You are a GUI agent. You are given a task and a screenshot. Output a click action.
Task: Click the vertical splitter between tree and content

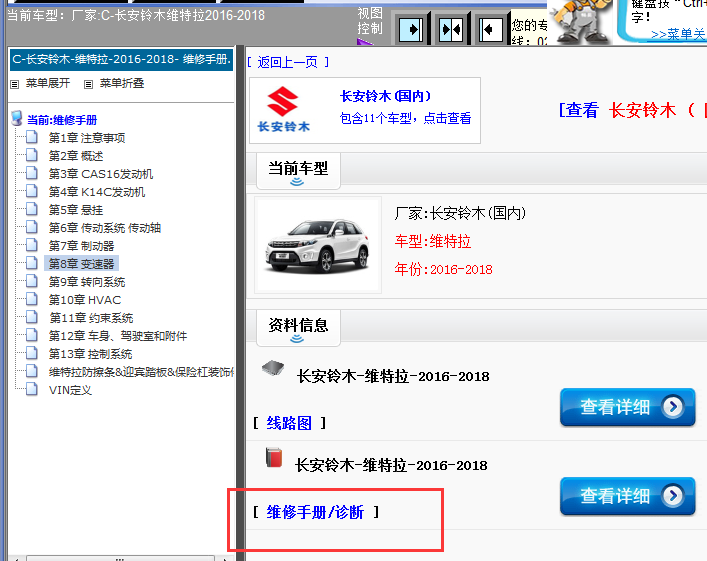241,302
